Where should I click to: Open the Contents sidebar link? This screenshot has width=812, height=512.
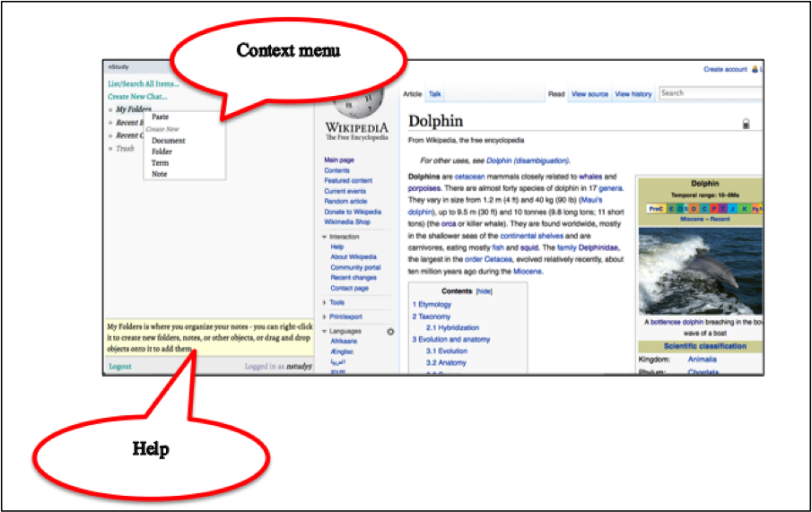point(336,170)
